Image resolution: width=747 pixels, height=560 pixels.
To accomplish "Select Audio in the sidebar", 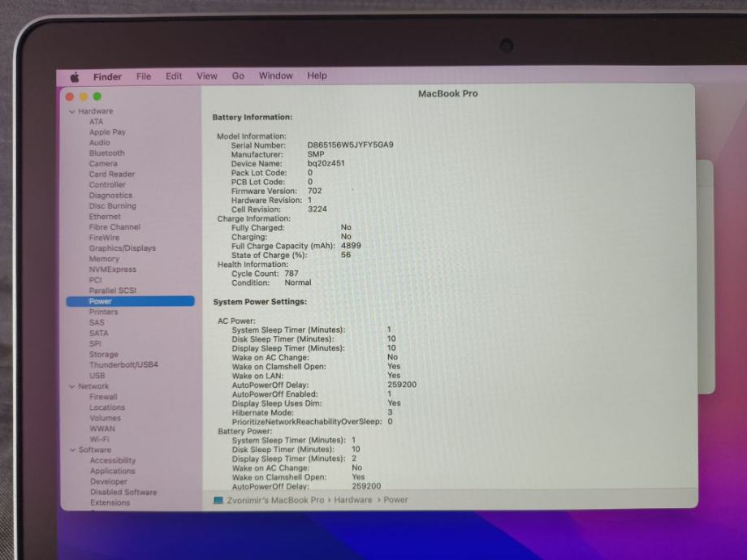I will [99, 142].
